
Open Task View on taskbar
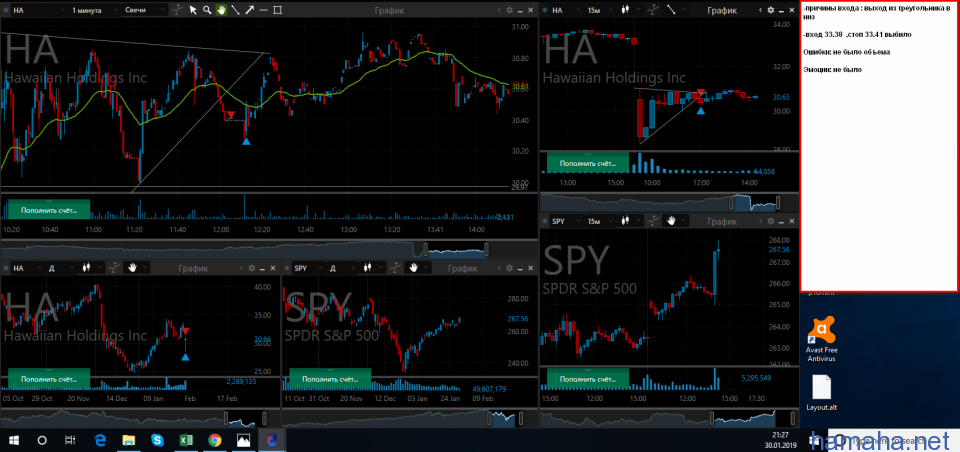pos(70,440)
